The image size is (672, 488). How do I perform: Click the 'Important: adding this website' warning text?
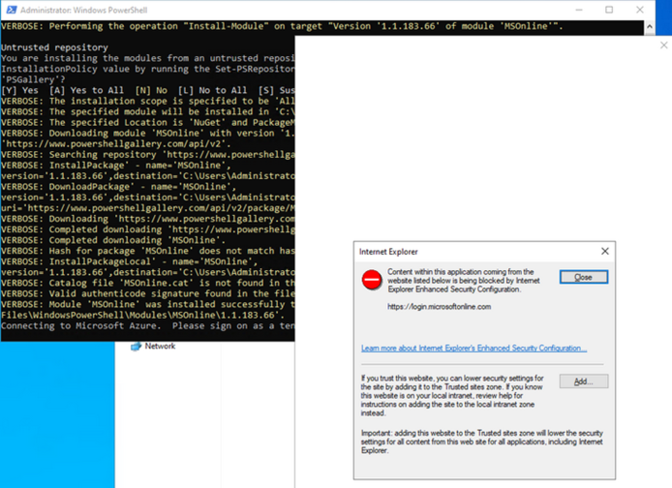pos(482,442)
